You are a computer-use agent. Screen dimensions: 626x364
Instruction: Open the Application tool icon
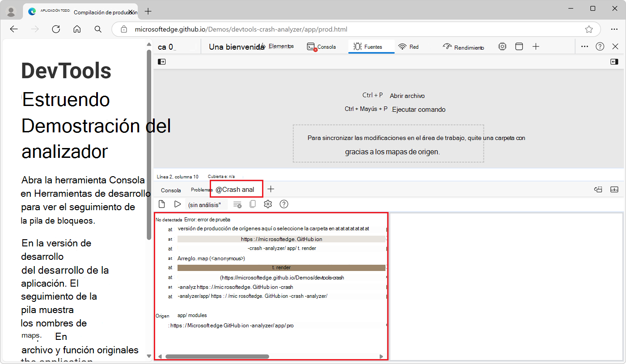[519, 47]
